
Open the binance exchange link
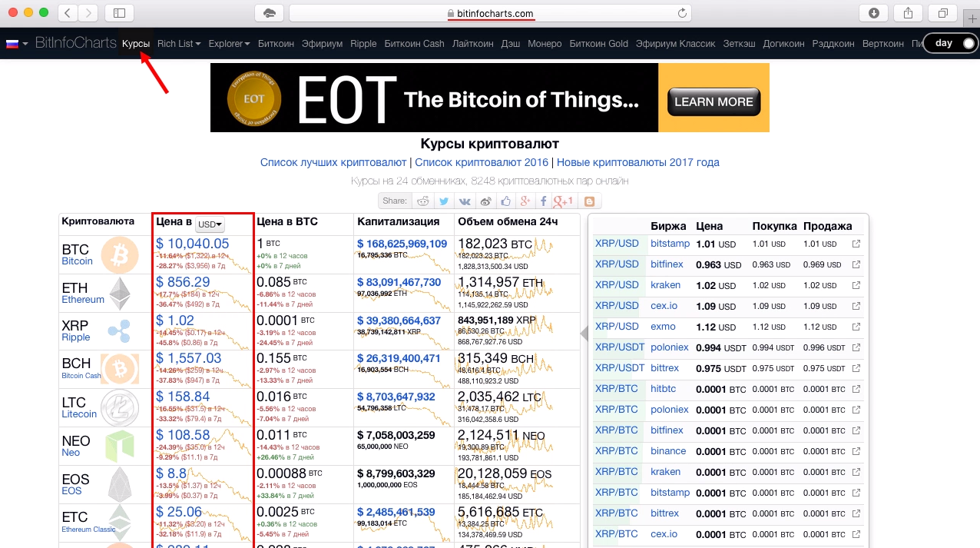[668, 451]
